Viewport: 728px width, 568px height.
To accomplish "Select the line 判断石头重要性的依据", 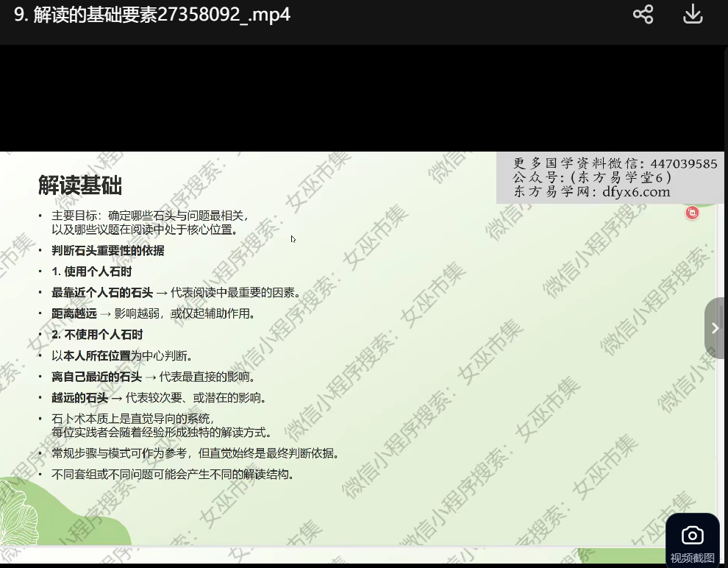I will click(x=107, y=250).
